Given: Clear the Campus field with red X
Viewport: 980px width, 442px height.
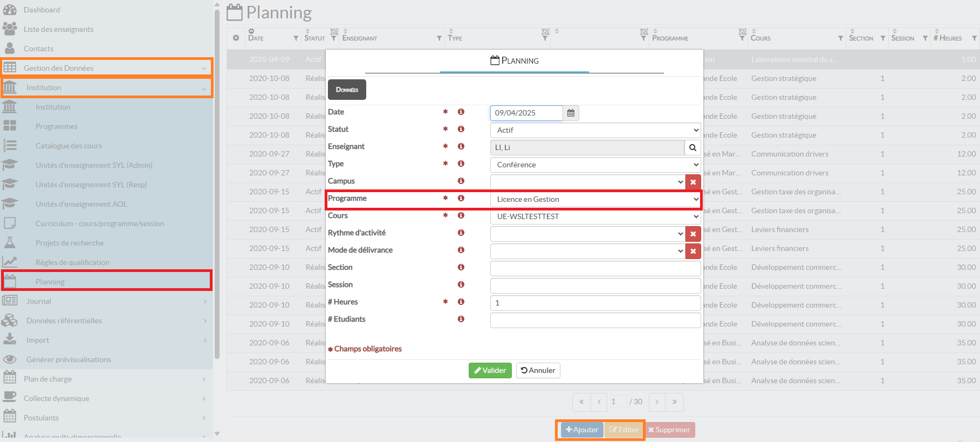Looking at the screenshot, I should click(693, 182).
